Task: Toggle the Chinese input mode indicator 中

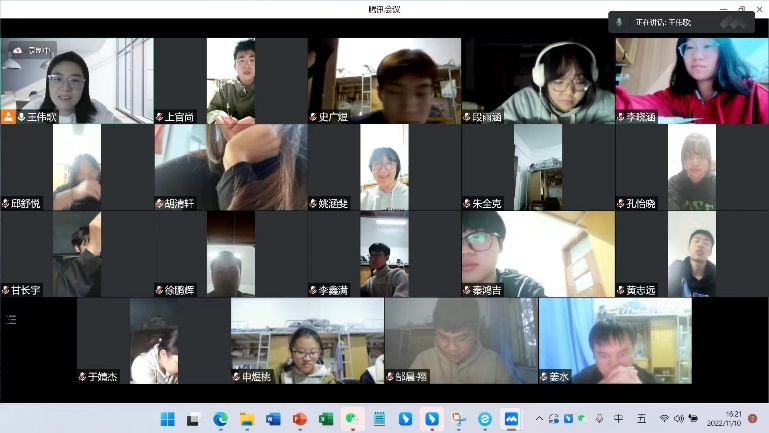Action: click(x=618, y=418)
